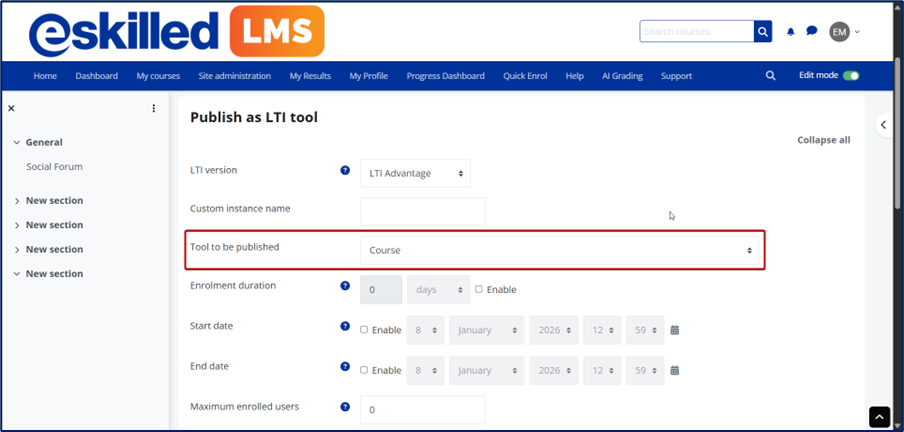
Task: Click the help icon next to LTI version
Action: click(345, 171)
